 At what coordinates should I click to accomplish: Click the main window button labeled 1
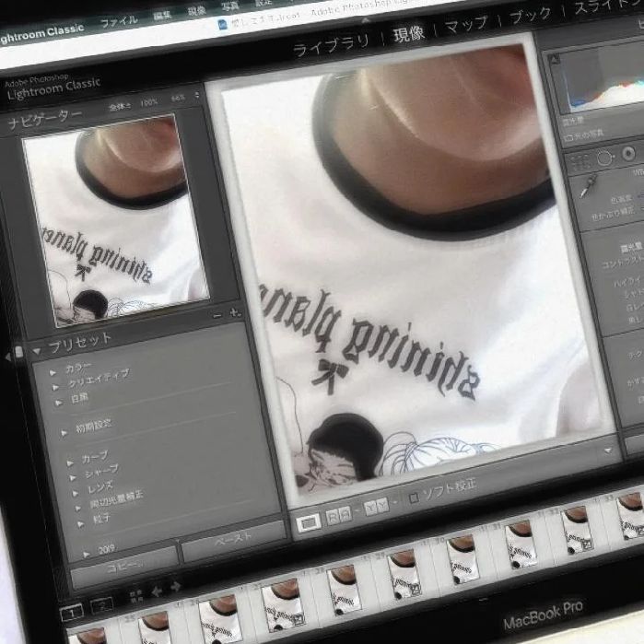point(72,614)
